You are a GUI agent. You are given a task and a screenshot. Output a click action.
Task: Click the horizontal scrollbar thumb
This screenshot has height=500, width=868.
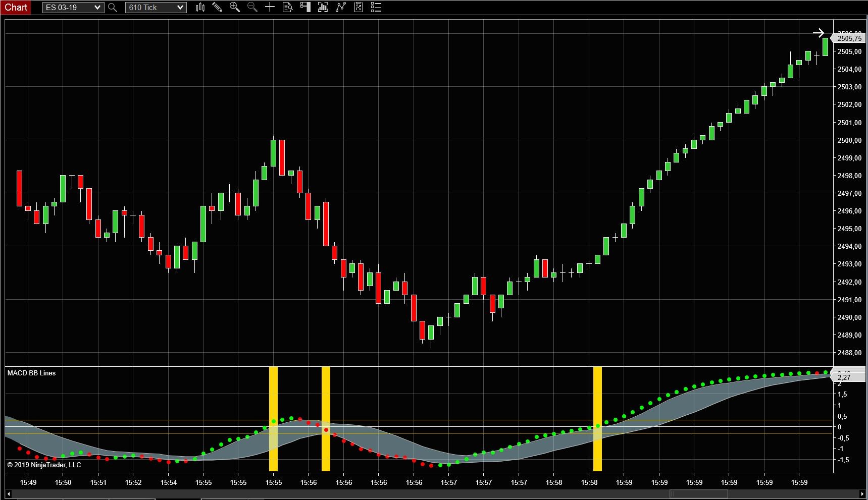click(699, 494)
